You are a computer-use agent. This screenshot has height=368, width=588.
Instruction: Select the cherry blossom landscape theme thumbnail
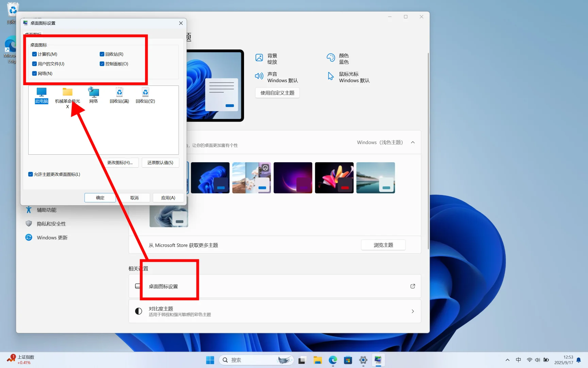click(x=251, y=178)
